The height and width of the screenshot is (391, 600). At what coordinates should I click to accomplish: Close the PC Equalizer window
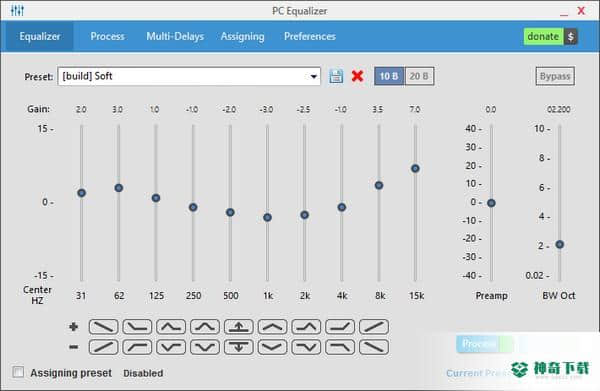click(x=581, y=11)
